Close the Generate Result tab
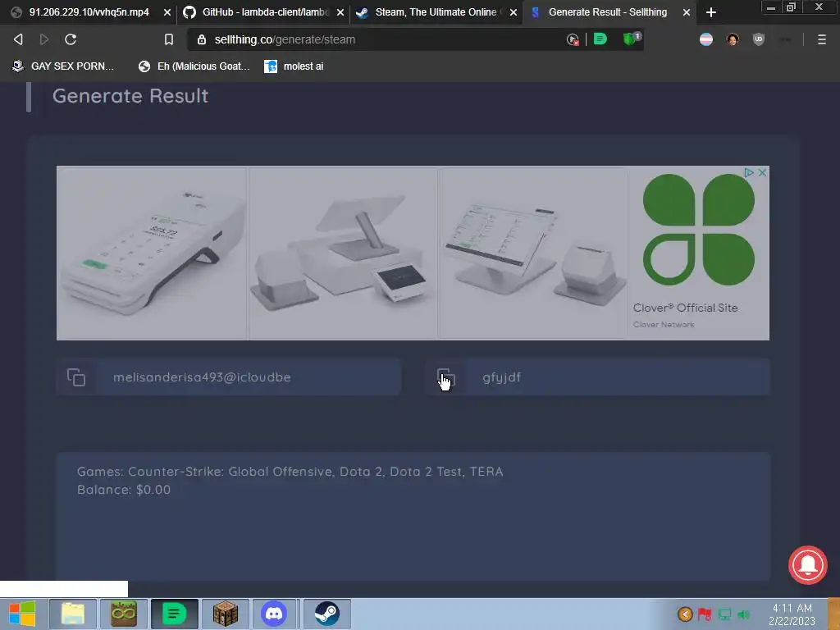Image resolution: width=840 pixels, height=630 pixels. pos(687,12)
